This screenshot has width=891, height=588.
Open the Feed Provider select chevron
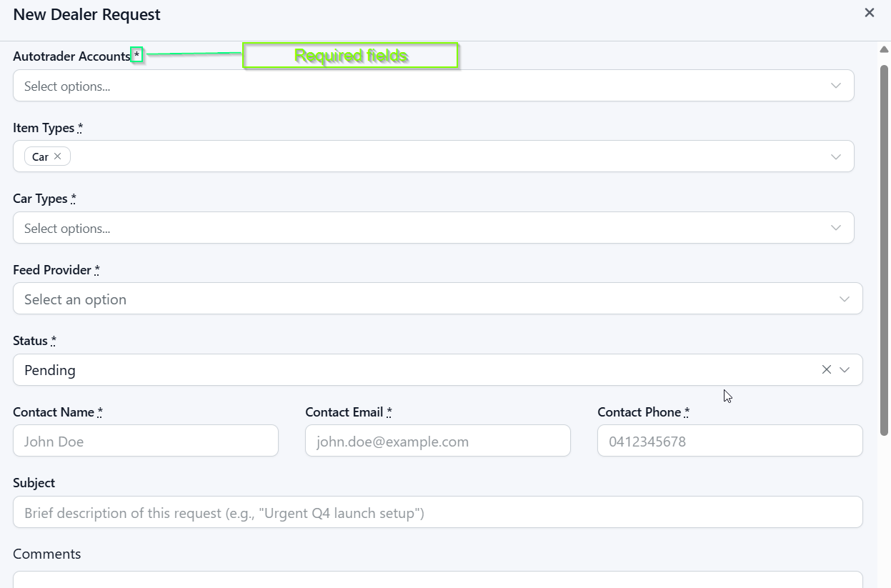845,299
